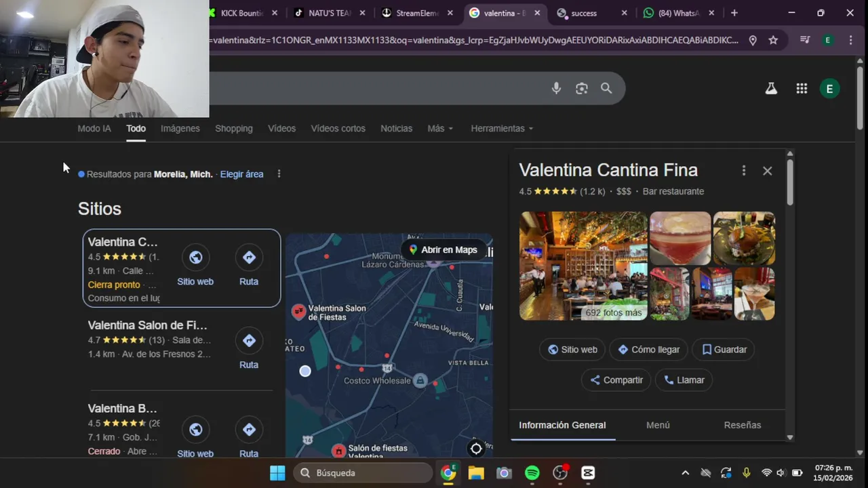The width and height of the screenshot is (868, 488).
Task: Switch to Imágenes tab
Action: click(180, 128)
